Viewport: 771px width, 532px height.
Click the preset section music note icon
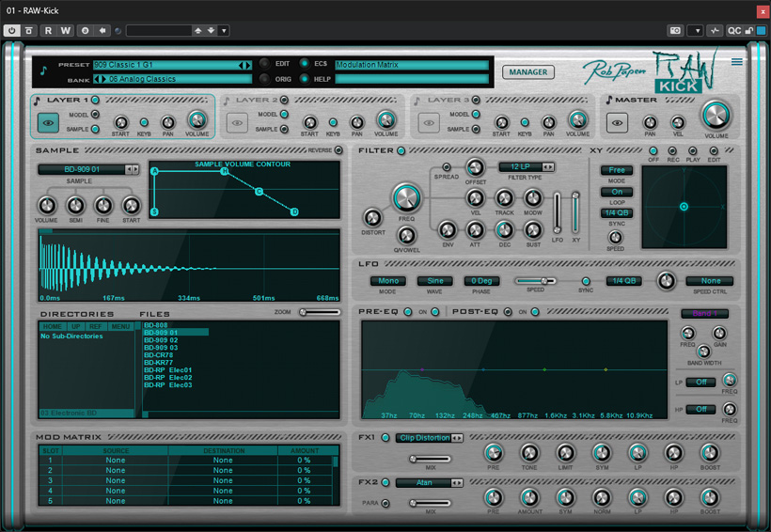coord(43,70)
